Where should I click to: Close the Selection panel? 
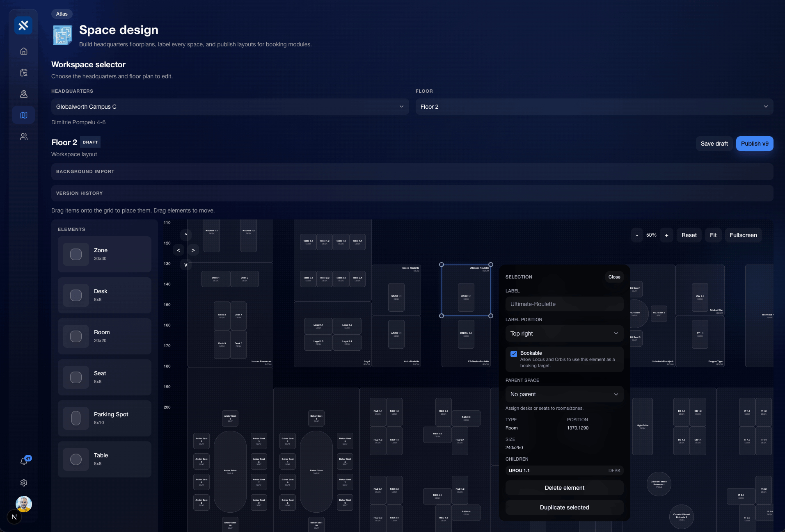(x=614, y=277)
